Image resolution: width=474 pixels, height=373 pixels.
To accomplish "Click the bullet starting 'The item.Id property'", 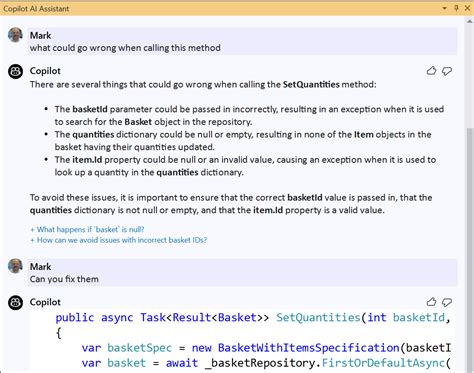I will pyautogui.click(x=245, y=166).
